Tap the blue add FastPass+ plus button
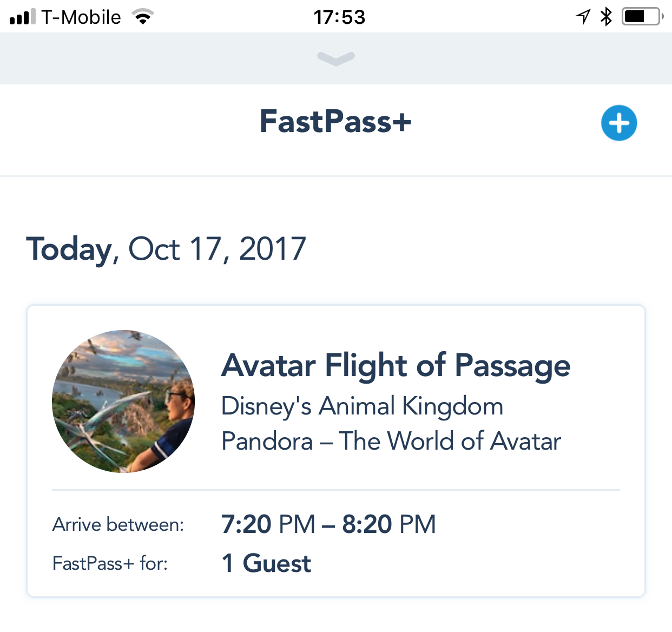Screen dimensions: 672x632 [619, 123]
